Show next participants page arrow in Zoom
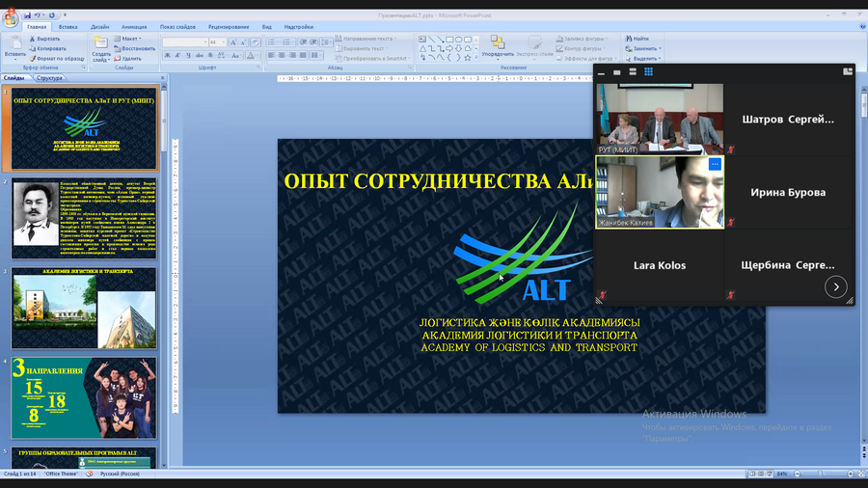The height and width of the screenshot is (488, 868). tap(836, 286)
